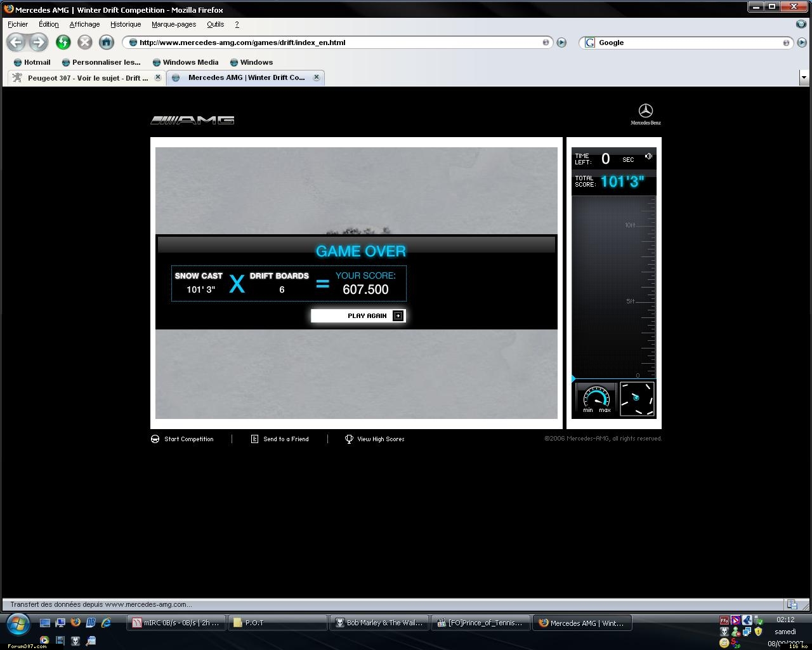Close the Mercedes AMG Winter Drift tab
The image size is (812, 650).
click(x=317, y=77)
